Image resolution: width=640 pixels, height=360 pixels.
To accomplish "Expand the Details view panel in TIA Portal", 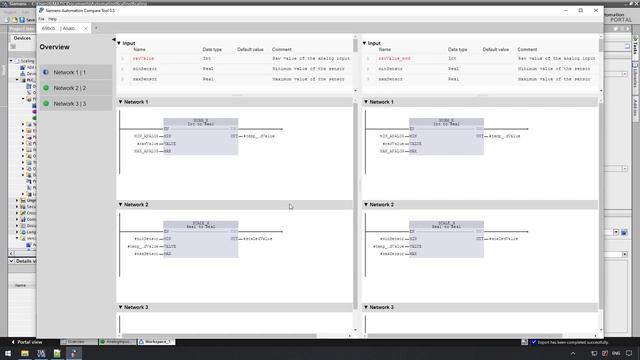I will 11,261.
